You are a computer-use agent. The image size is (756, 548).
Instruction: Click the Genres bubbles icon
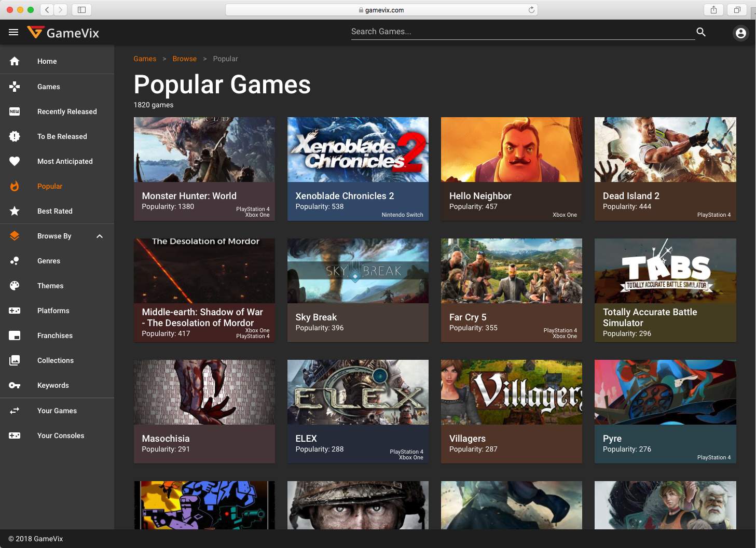(15, 261)
